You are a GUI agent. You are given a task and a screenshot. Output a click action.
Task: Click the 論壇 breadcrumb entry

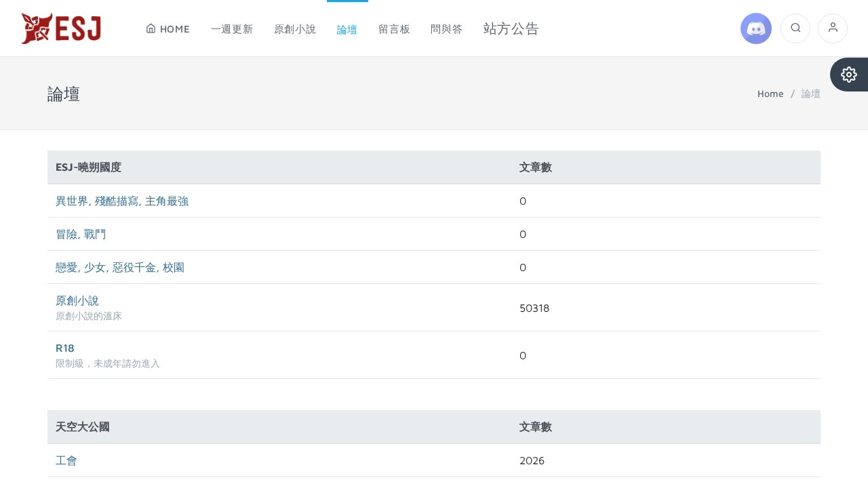[x=810, y=94]
